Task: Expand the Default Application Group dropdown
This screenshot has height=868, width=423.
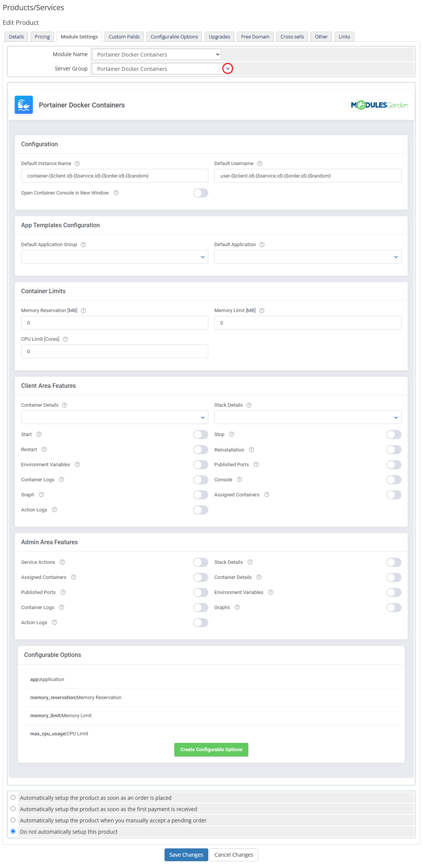Action: (x=115, y=257)
